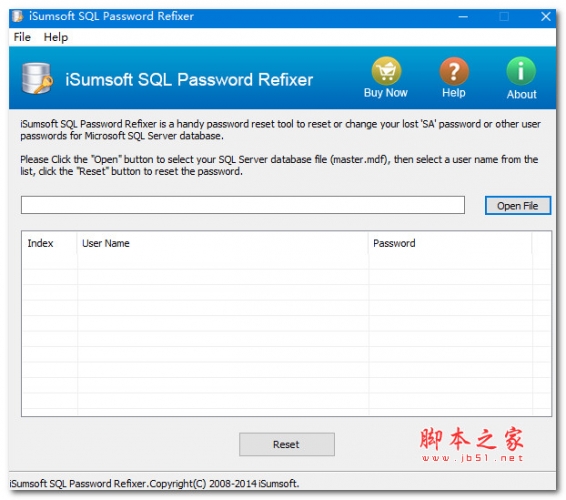The width and height of the screenshot is (566, 500).
Task: Open the File menu
Action: coord(22,37)
